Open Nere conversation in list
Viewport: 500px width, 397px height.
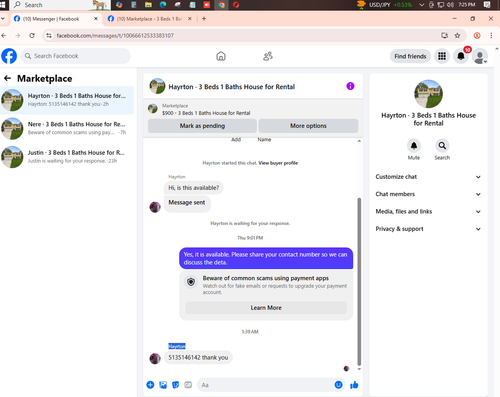(67, 128)
